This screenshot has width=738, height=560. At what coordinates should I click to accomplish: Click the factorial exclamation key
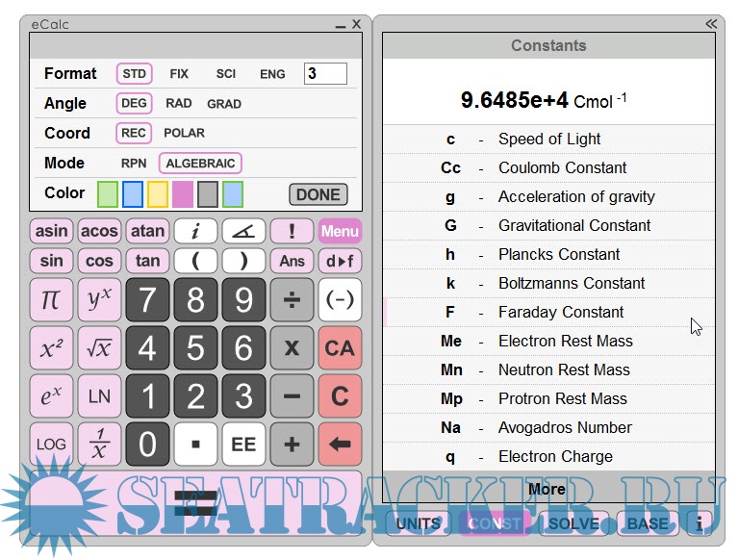click(292, 231)
